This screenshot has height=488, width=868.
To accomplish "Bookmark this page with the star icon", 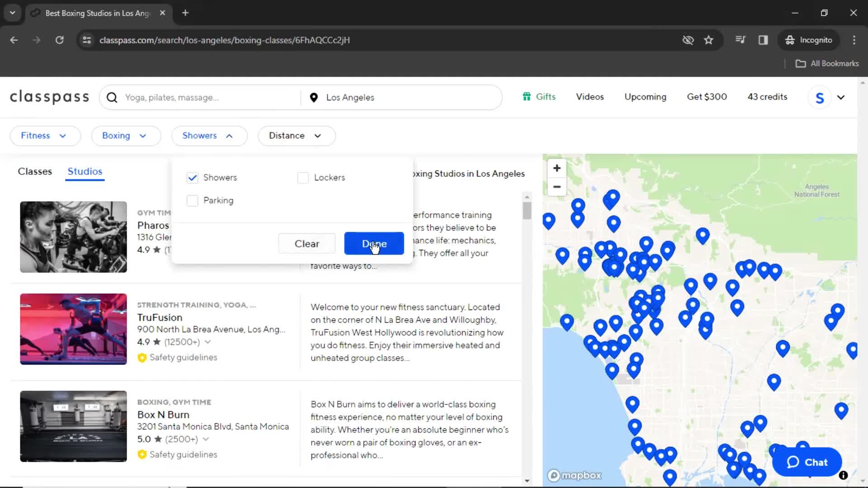I will click(x=708, y=40).
